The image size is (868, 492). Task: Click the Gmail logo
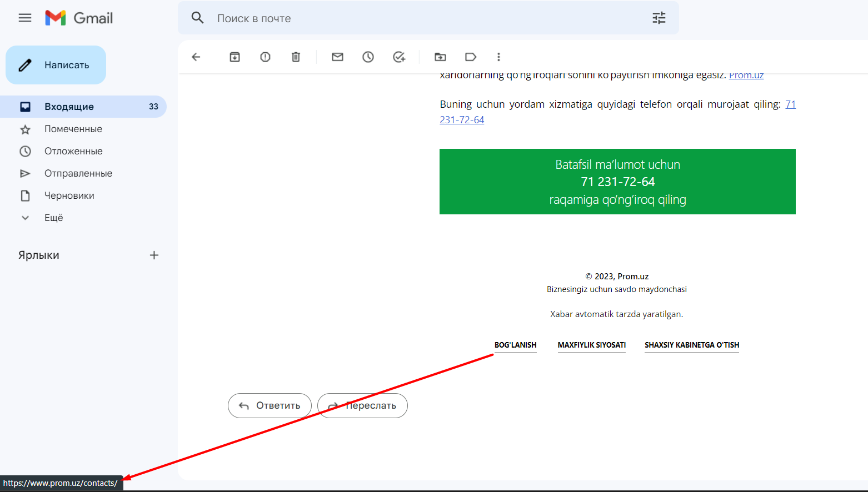coord(79,18)
